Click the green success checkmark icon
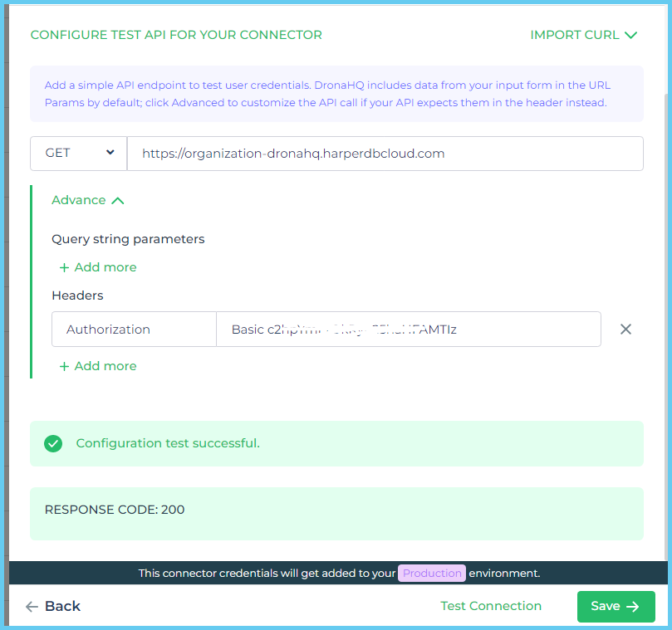 (53, 443)
